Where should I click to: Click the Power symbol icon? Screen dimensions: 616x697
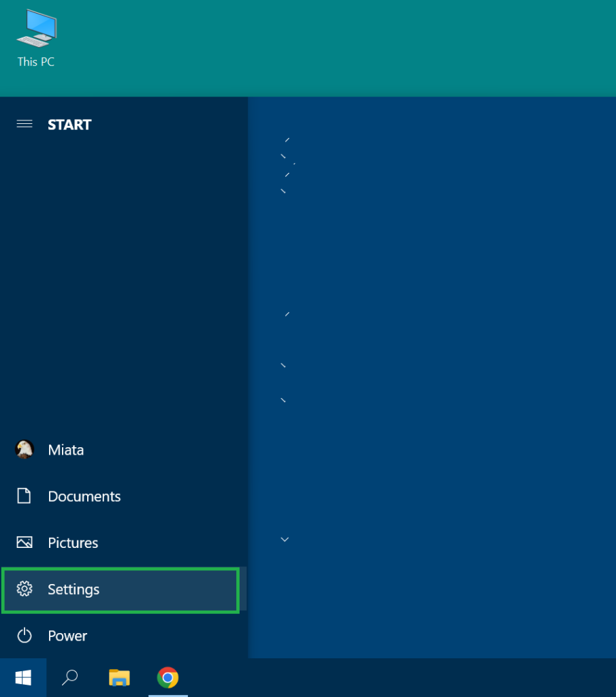(x=25, y=636)
